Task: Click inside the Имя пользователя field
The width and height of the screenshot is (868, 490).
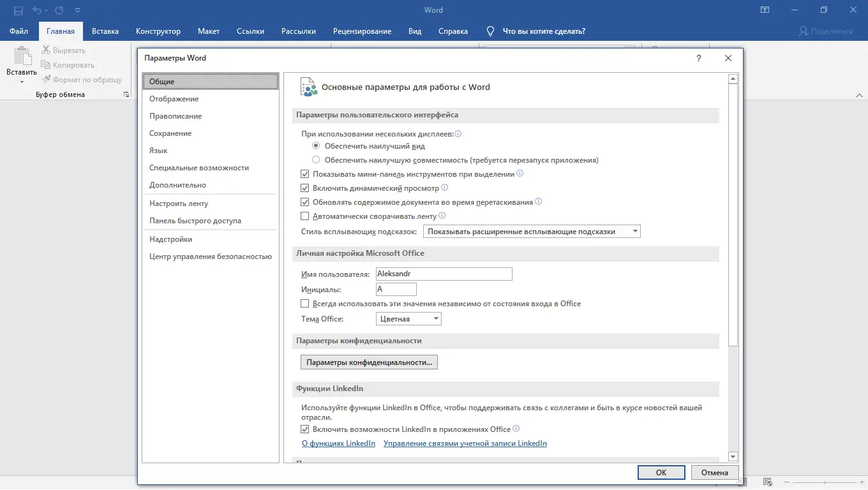Action: (444, 274)
